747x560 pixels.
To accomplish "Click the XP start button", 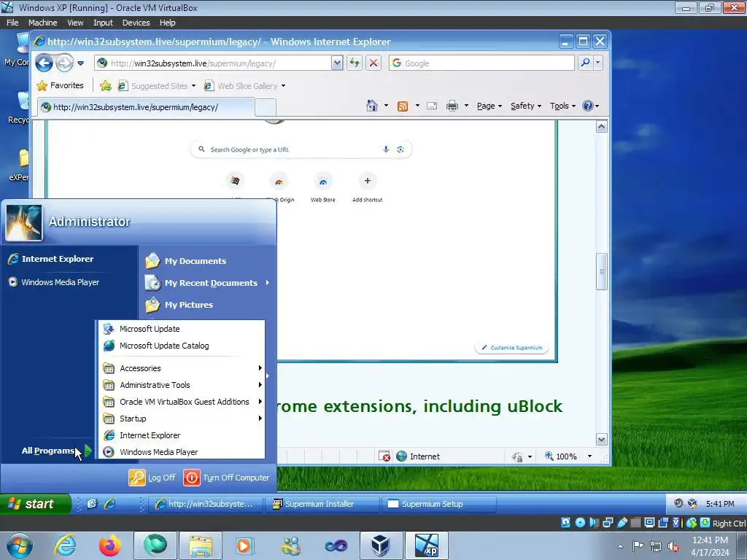I will point(36,504).
